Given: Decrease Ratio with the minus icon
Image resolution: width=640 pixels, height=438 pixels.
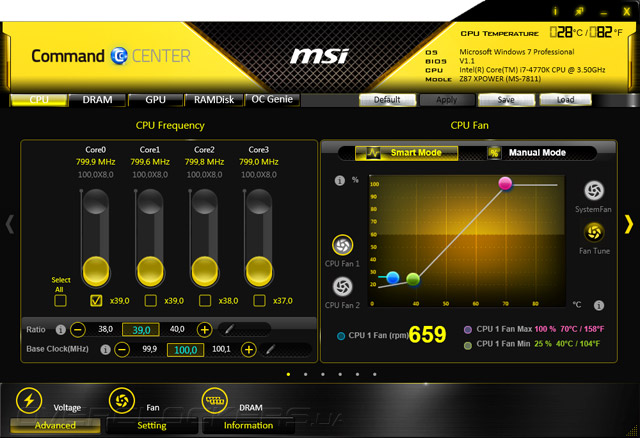Looking at the screenshot, I should tap(78, 329).
